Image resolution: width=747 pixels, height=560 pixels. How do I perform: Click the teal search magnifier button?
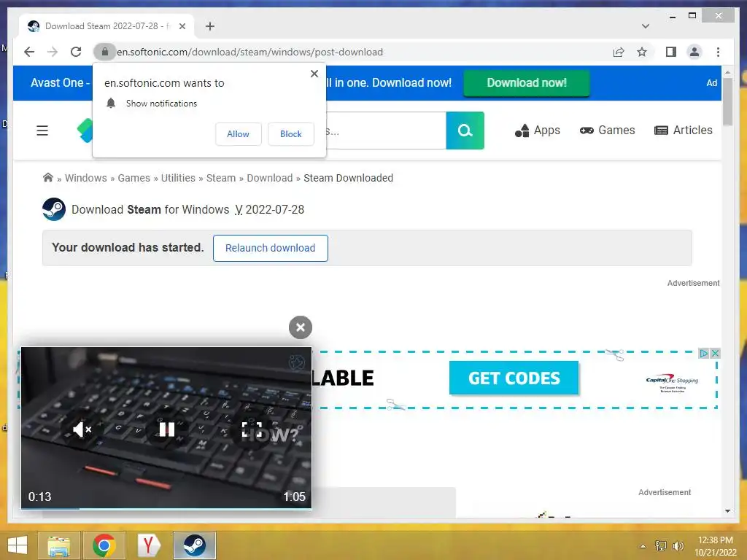tap(465, 131)
